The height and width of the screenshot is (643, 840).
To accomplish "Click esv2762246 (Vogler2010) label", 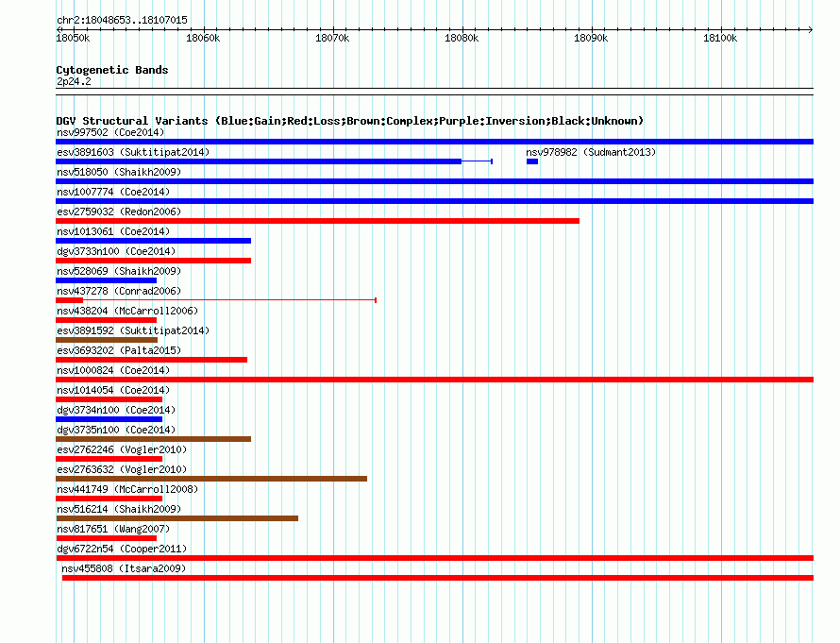I will [122, 449].
